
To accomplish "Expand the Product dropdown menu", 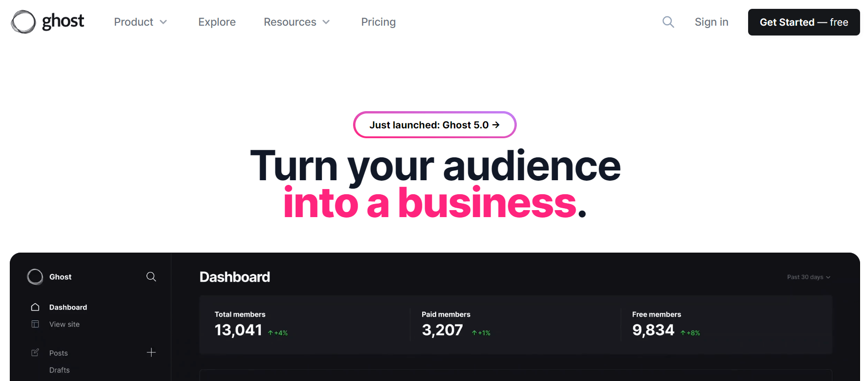I will click(x=140, y=22).
